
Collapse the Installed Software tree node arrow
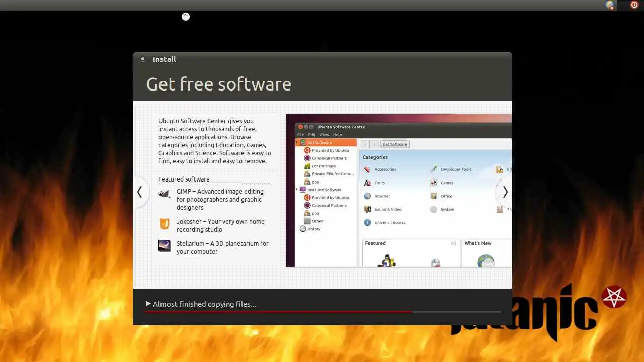click(x=297, y=190)
